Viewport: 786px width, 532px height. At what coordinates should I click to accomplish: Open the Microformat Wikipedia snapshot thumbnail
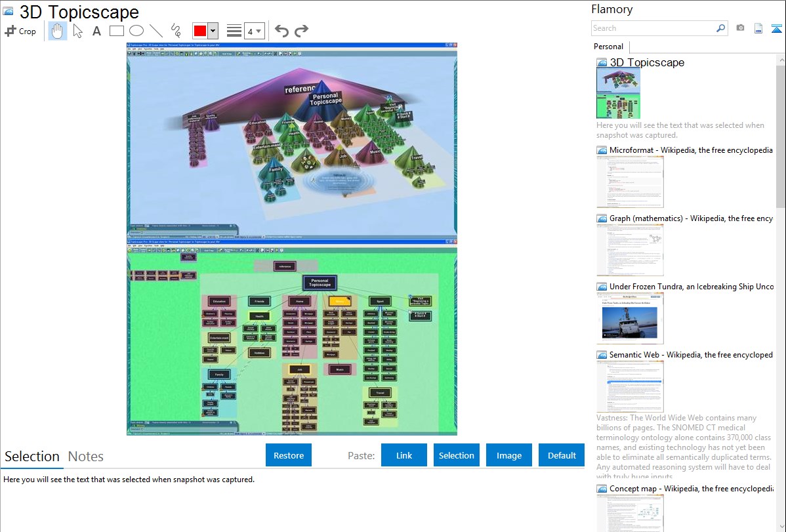(x=630, y=182)
